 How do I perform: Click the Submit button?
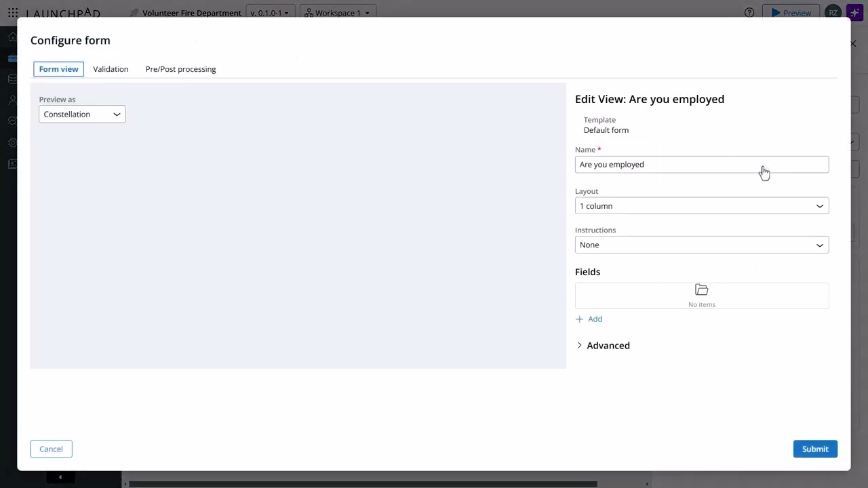point(815,449)
